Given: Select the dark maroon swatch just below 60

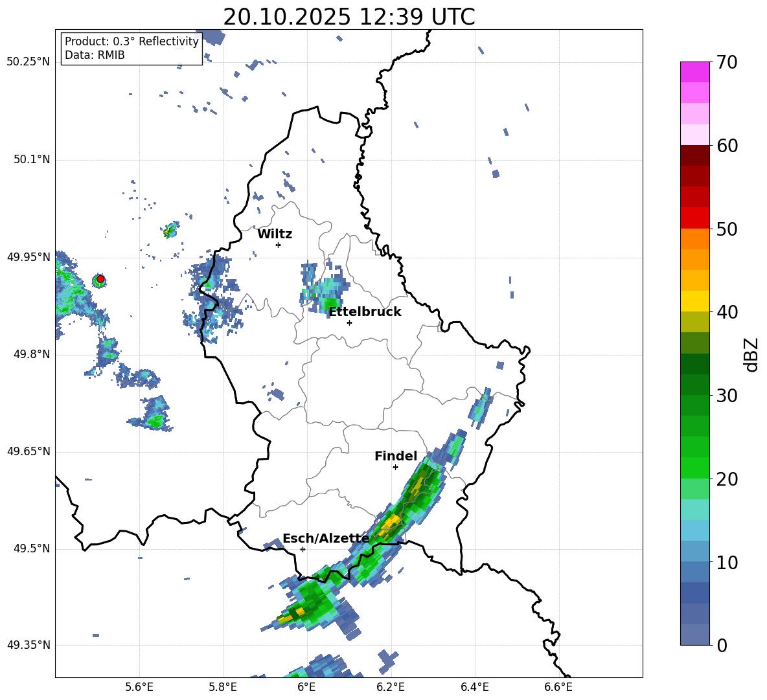Looking at the screenshot, I should click(x=694, y=155).
